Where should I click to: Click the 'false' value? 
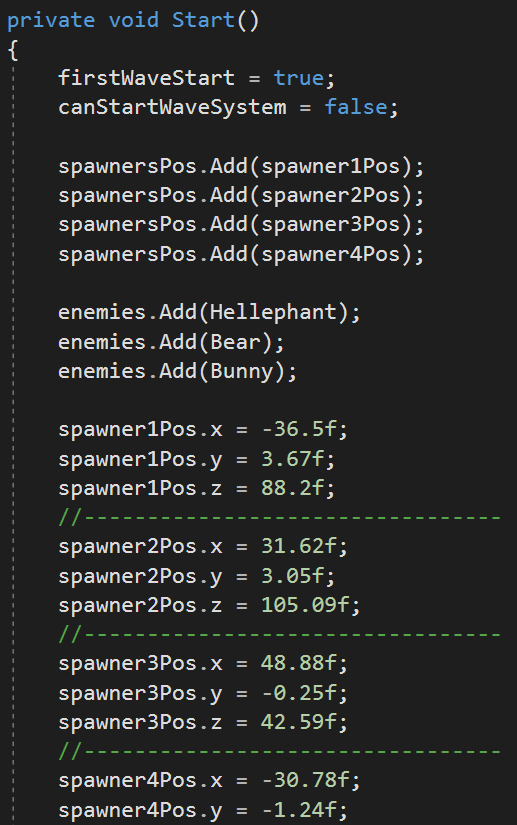point(356,107)
